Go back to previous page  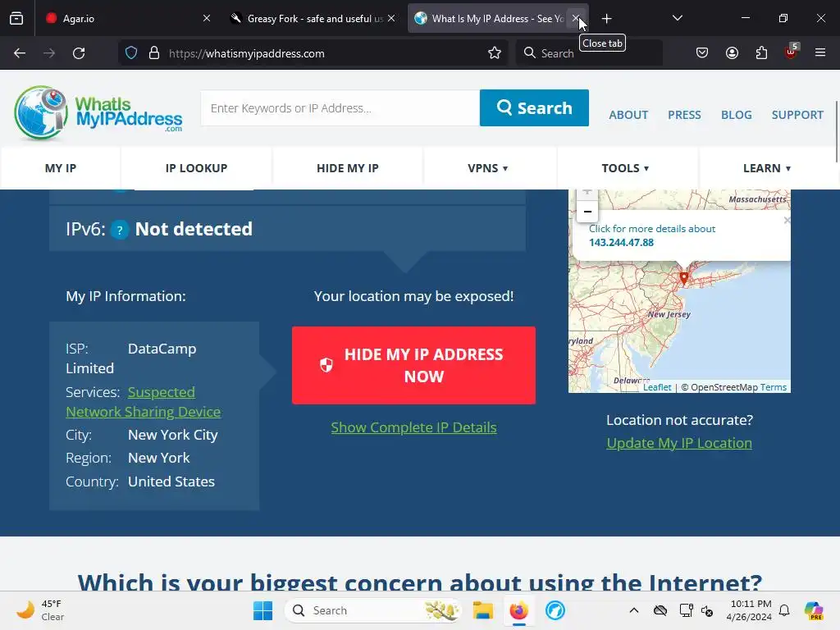coord(20,53)
